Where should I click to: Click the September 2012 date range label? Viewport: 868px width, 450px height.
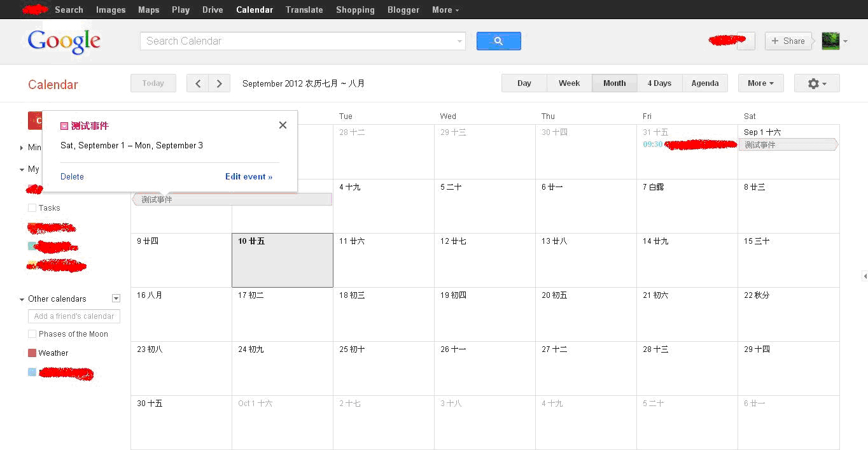click(x=304, y=83)
